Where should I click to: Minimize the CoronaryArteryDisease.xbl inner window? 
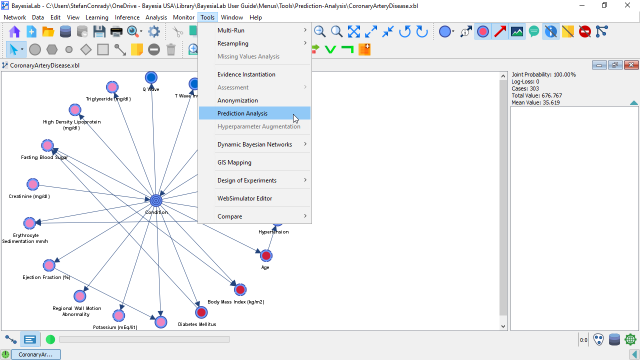(599, 65)
